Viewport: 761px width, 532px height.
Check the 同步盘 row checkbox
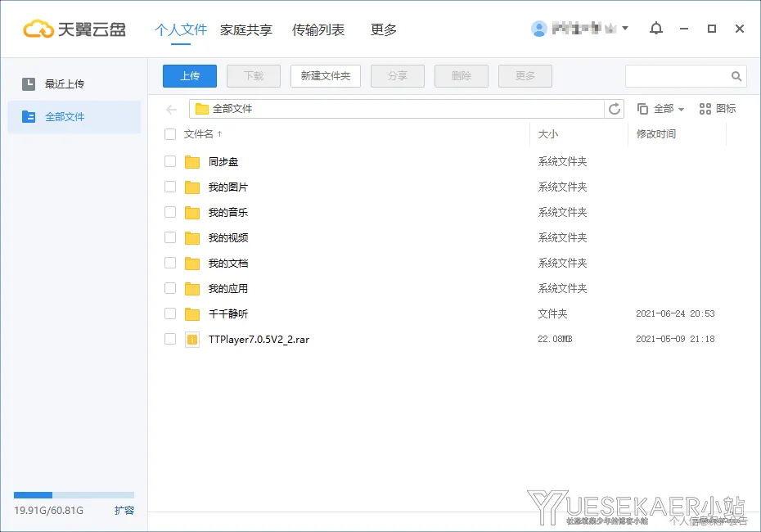170,161
